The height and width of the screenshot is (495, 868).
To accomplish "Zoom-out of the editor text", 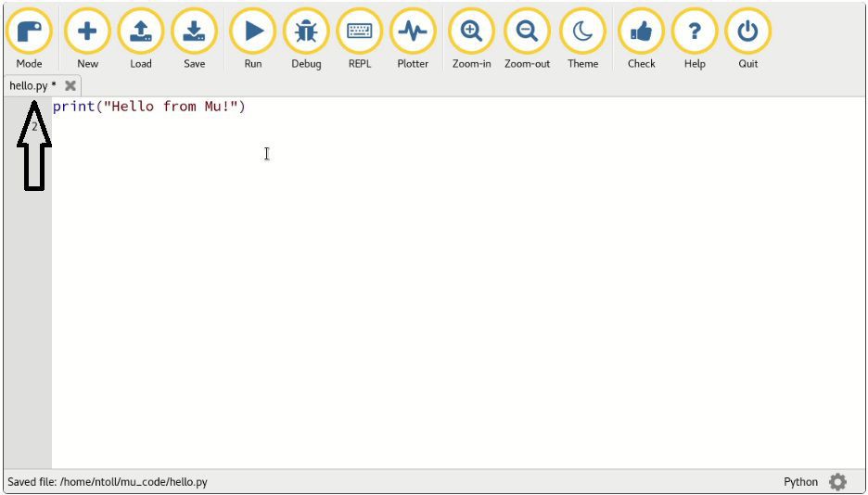I will [x=527, y=39].
